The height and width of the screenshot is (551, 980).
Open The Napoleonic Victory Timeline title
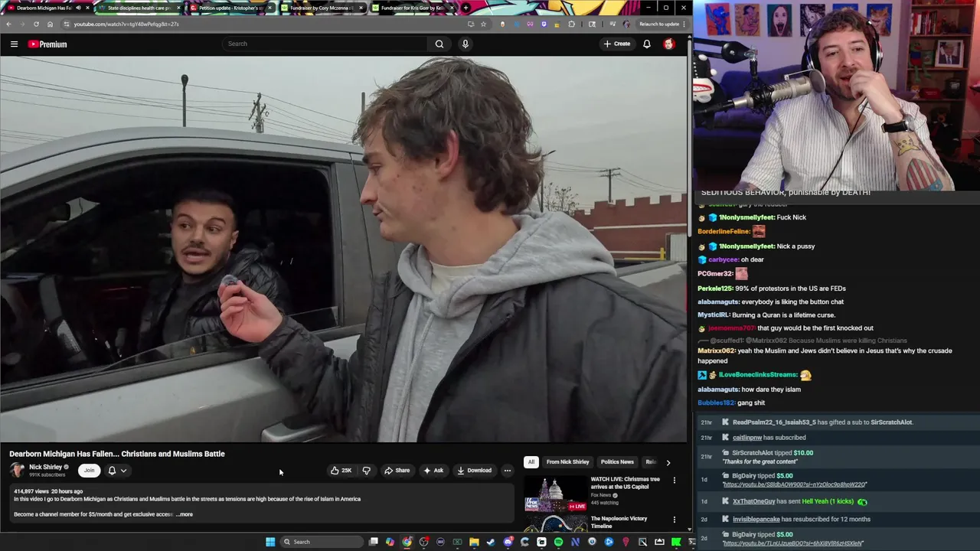(619, 522)
